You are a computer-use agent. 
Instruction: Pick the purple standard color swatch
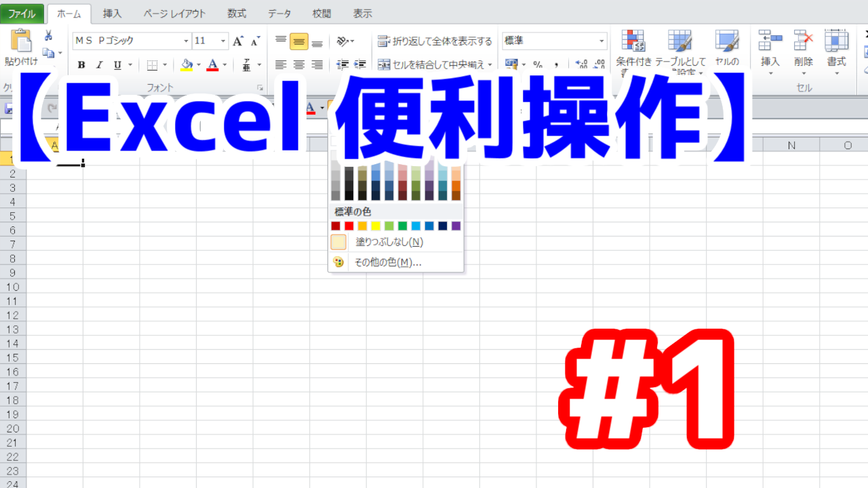click(456, 226)
